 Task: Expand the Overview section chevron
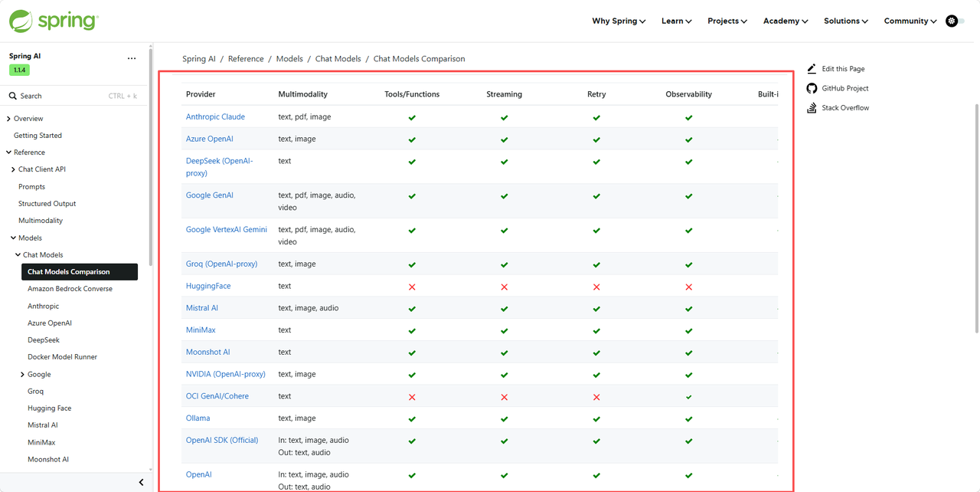click(x=8, y=119)
